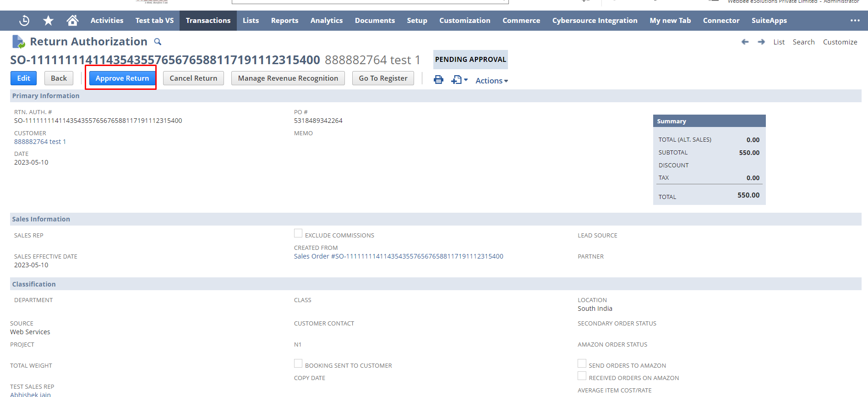Open the new document plus dropdown

pos(459,80)
